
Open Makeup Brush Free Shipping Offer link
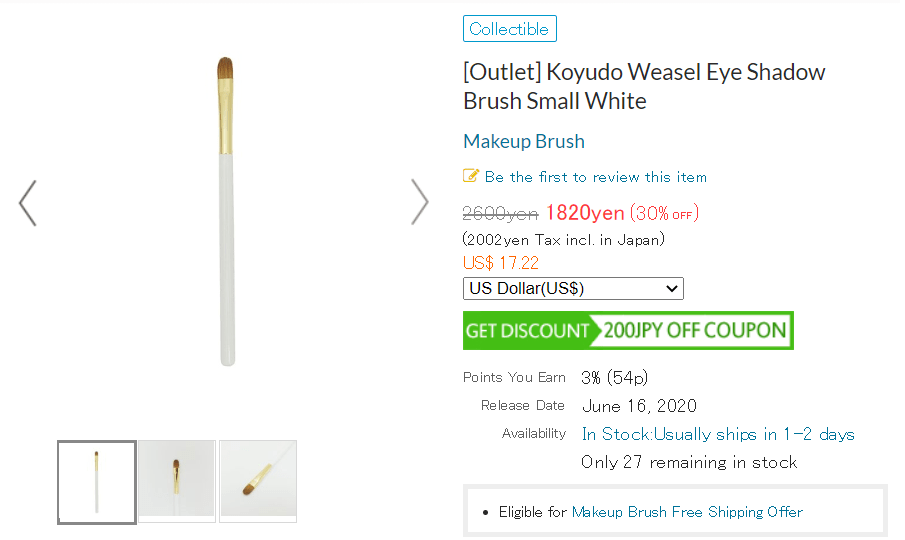tap(687, 512)
